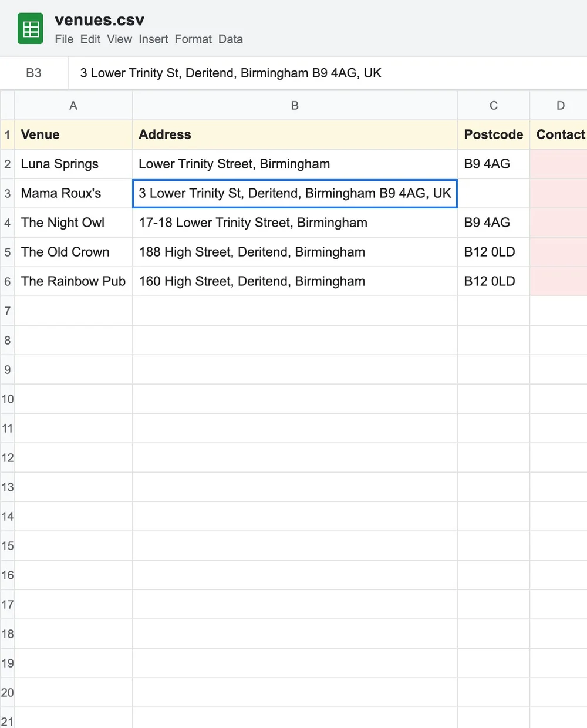
Task: Select row 3 header
Action: click(x=7, y=194)
